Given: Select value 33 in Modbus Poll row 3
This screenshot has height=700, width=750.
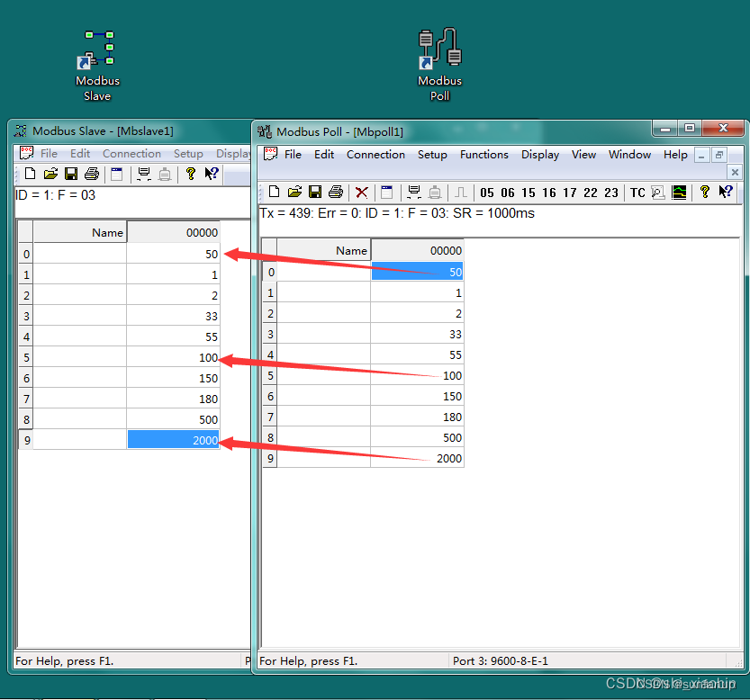Looking at the screenshot, I should [x=417, y=334].
